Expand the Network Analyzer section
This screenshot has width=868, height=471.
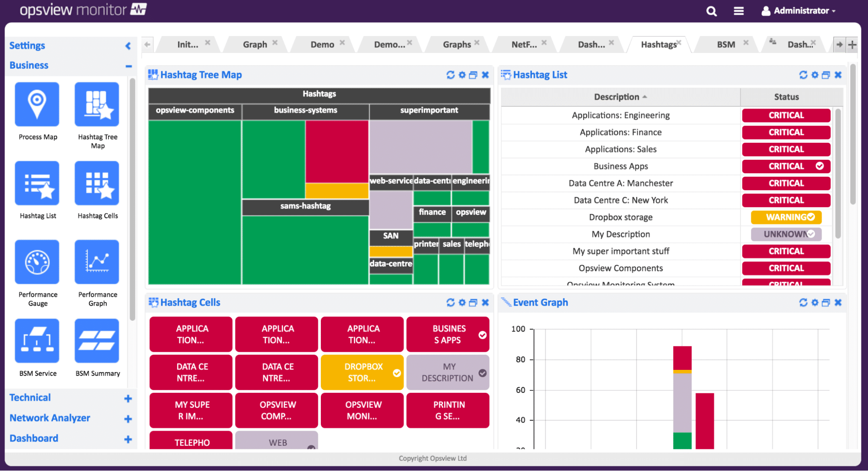[128, 419]
